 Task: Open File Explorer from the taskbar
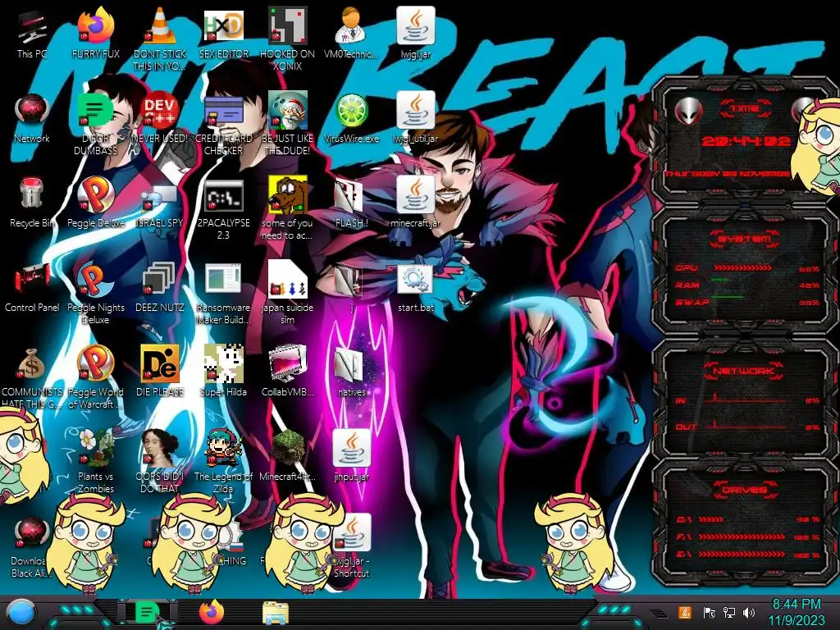pos(276,614)
